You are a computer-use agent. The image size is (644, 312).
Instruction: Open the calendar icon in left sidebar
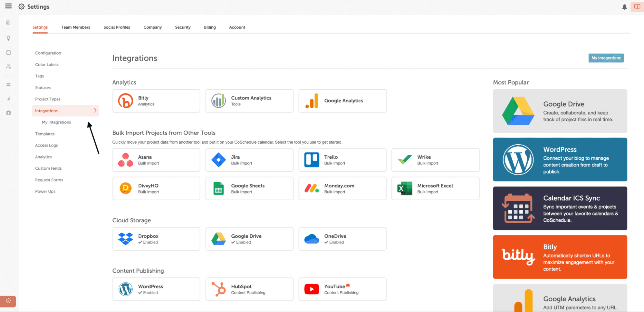point(8,52)
